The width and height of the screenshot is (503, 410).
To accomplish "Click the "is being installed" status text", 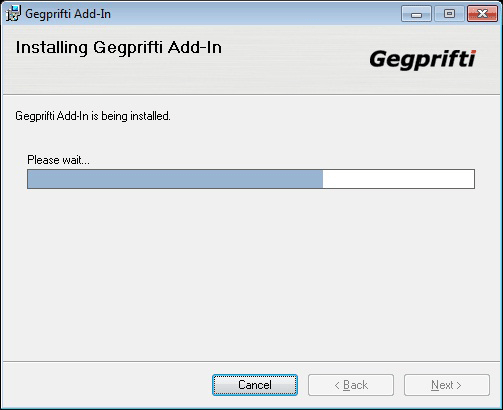I will pos(131,116).
